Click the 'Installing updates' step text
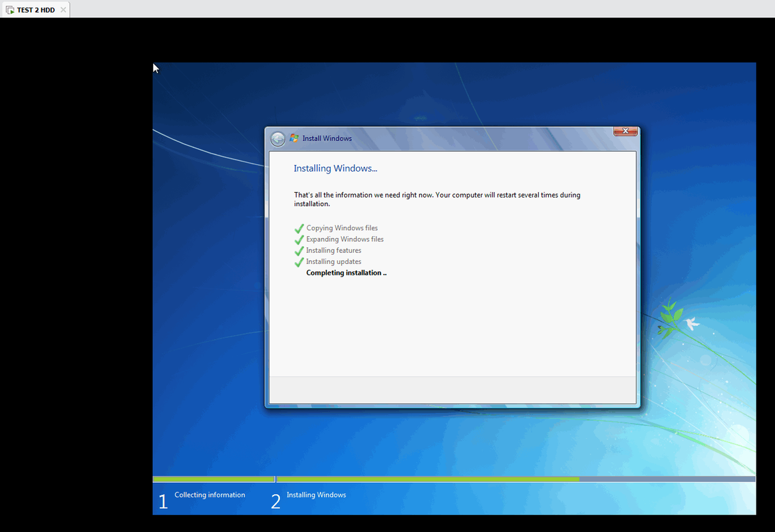This screenshot has width=775, height=532. pos(334,261)
